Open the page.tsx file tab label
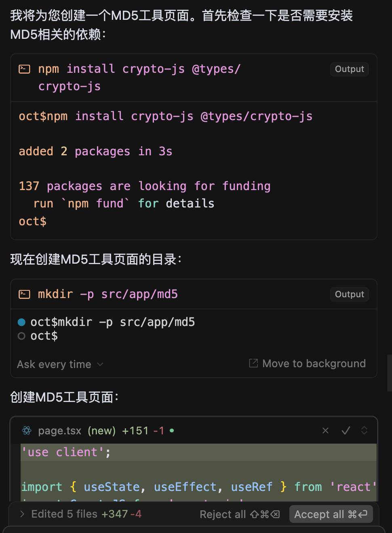Viewport: 392px width, 533px height. tap(60, 431)
